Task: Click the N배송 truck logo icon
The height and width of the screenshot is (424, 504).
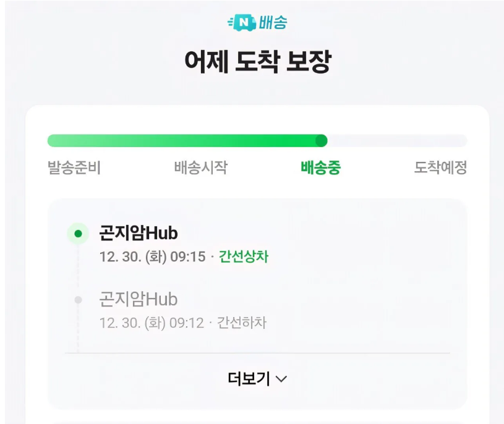Action: tap(242, 23)
